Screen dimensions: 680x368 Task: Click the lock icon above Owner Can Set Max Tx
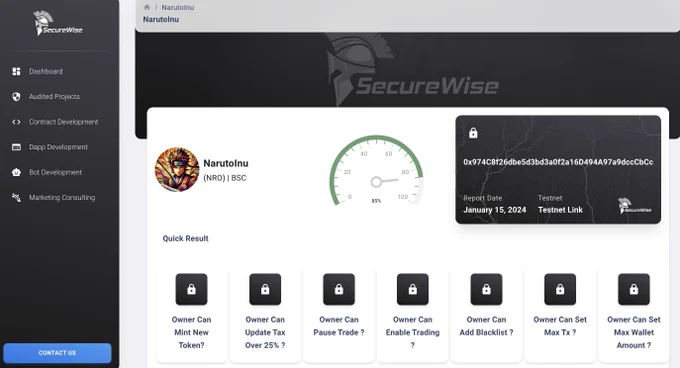(x=560, y=289)
